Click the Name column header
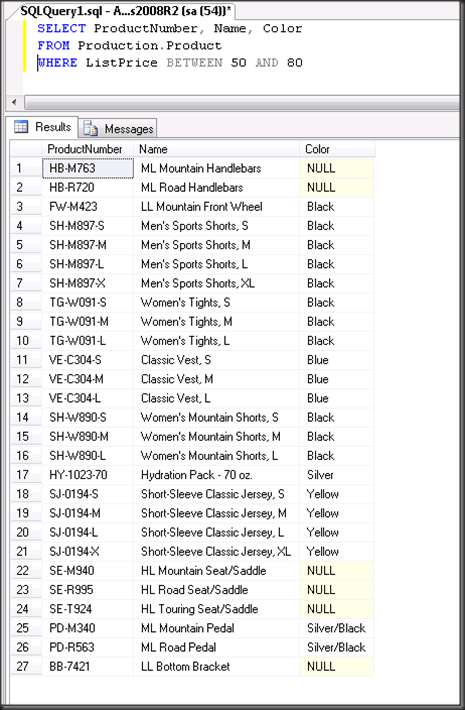Viewport: 465px width, 710px height. coord(216,149)
